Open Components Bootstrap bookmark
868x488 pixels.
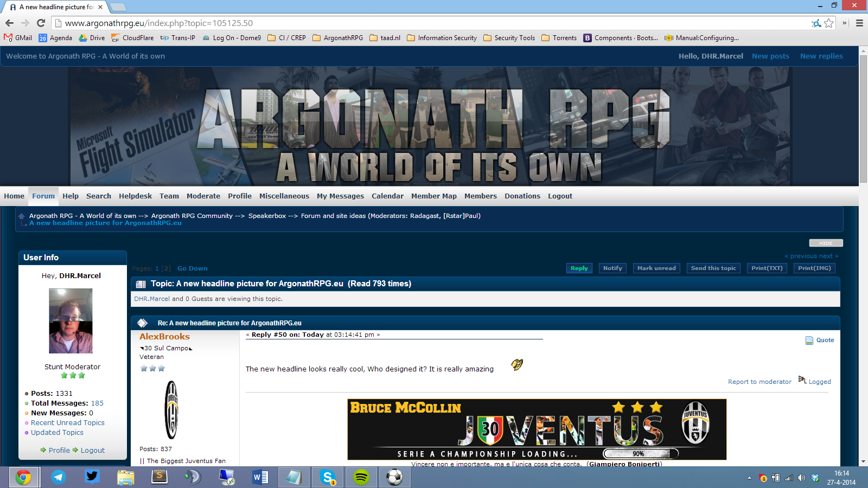(x=621, y=38)
